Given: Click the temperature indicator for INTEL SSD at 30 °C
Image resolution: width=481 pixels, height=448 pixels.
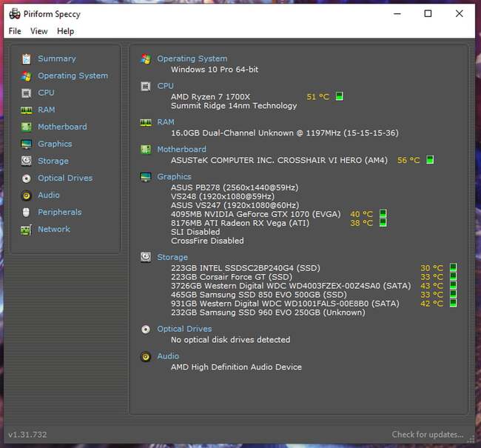Looking at the screenshot, I should pyautogui.click(x=453, y=267).
